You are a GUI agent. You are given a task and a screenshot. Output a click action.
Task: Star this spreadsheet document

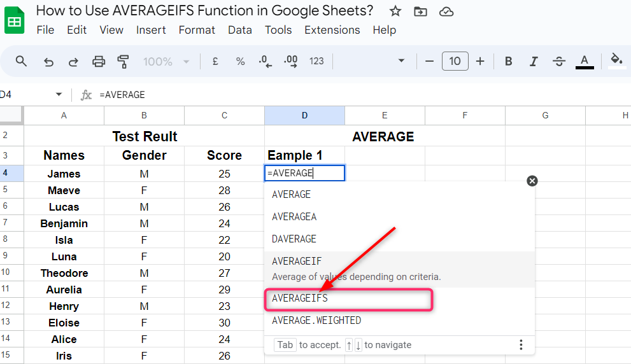(x=395, y=11)
